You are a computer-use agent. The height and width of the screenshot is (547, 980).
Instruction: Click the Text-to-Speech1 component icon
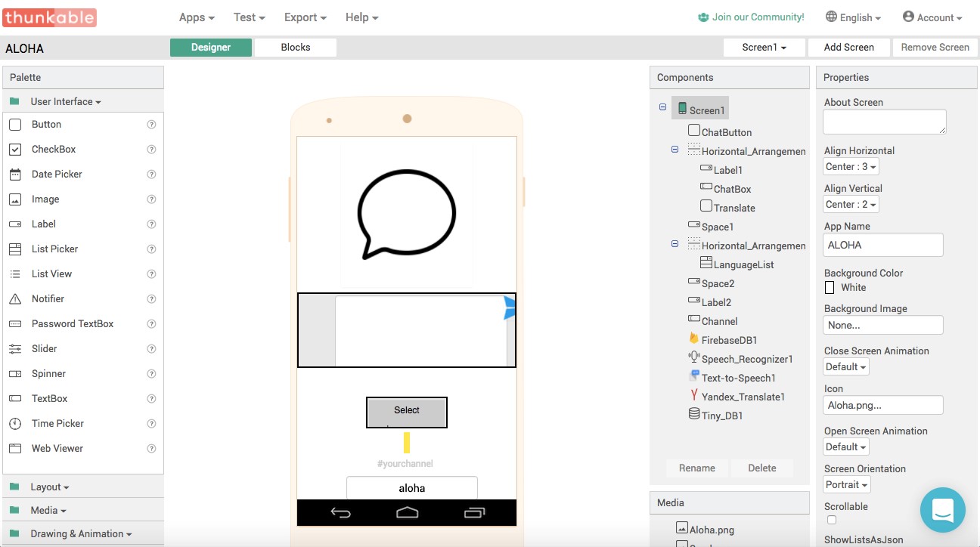click(693, 377)
